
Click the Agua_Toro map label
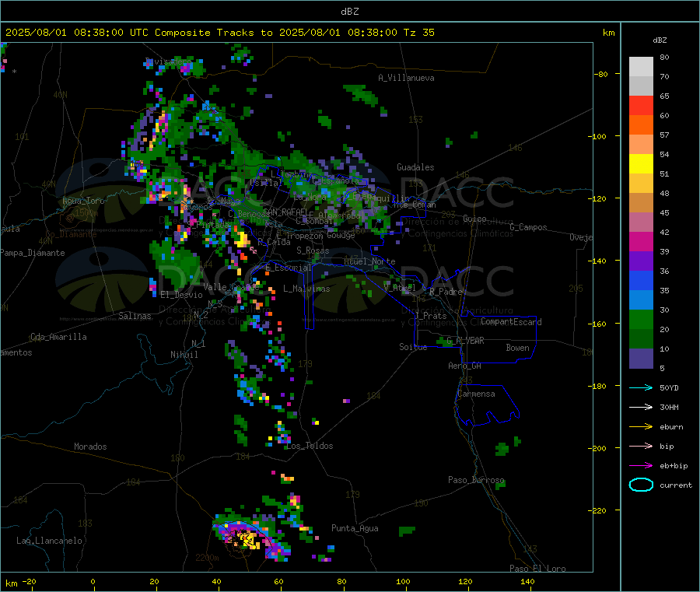[83, 201]
